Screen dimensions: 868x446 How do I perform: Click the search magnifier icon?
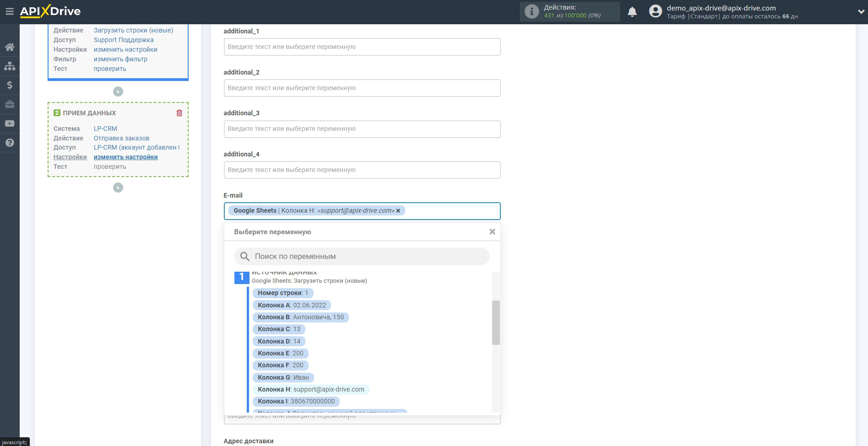tap(245, 257)
